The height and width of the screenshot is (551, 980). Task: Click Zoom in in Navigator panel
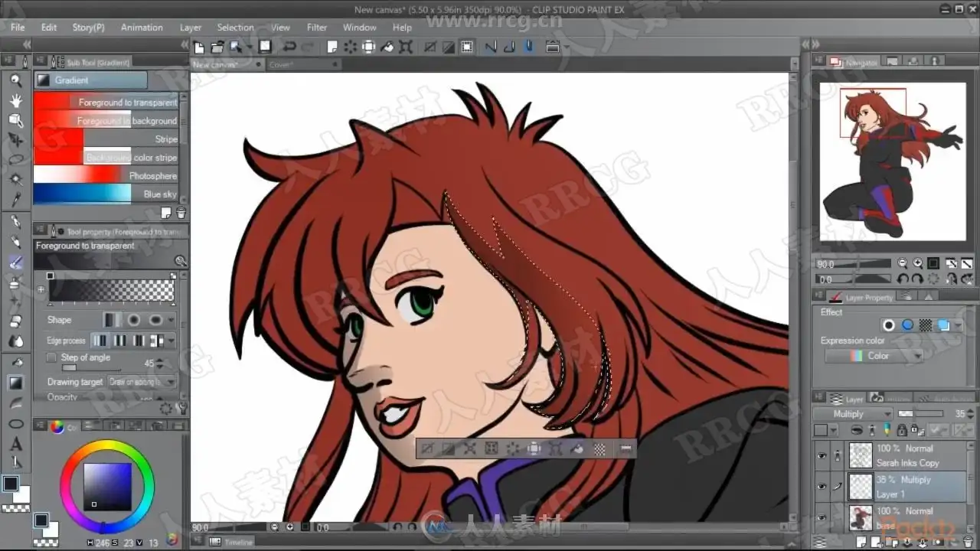pos(917,263)
